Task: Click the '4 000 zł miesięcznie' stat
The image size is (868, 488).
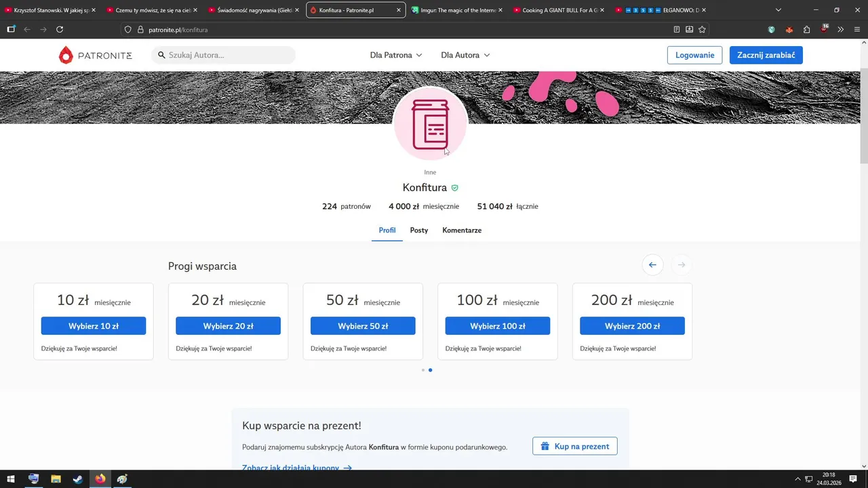Action: coord(424,206)
